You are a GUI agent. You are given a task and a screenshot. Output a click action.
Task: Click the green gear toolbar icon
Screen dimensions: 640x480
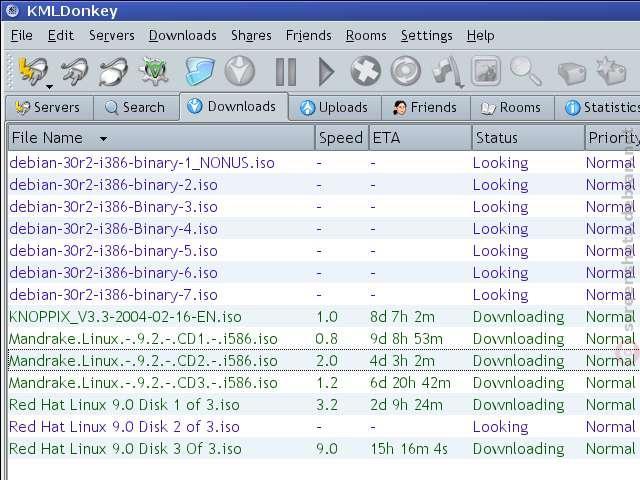[154, 71]
